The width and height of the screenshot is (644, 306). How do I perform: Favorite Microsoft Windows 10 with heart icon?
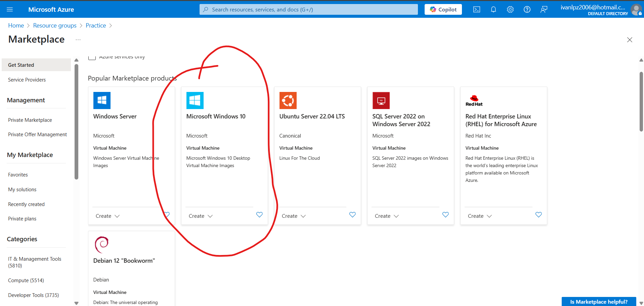[259, 215]
